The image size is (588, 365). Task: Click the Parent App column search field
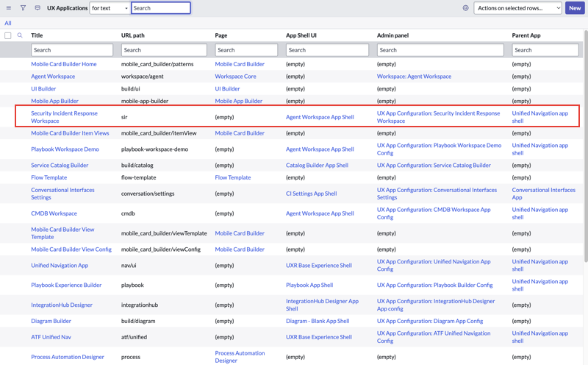coord(545,50)
